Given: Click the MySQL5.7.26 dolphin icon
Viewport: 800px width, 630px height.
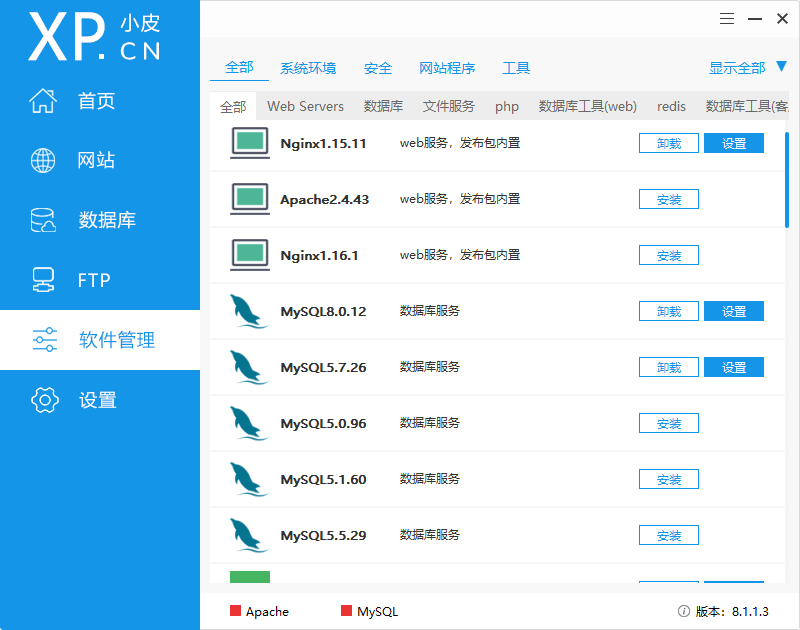Looking at the screenshot, I should coord(248,367).
